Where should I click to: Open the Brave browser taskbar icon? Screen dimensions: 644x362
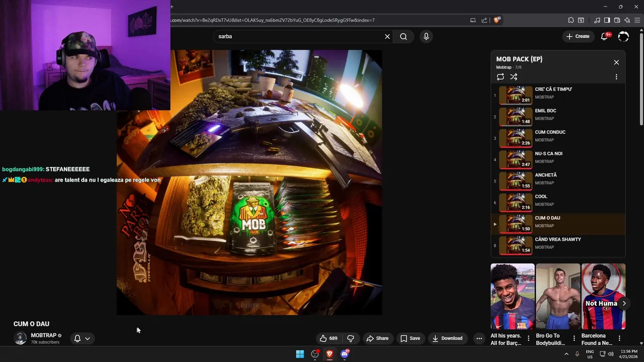(x=330, y=354)
